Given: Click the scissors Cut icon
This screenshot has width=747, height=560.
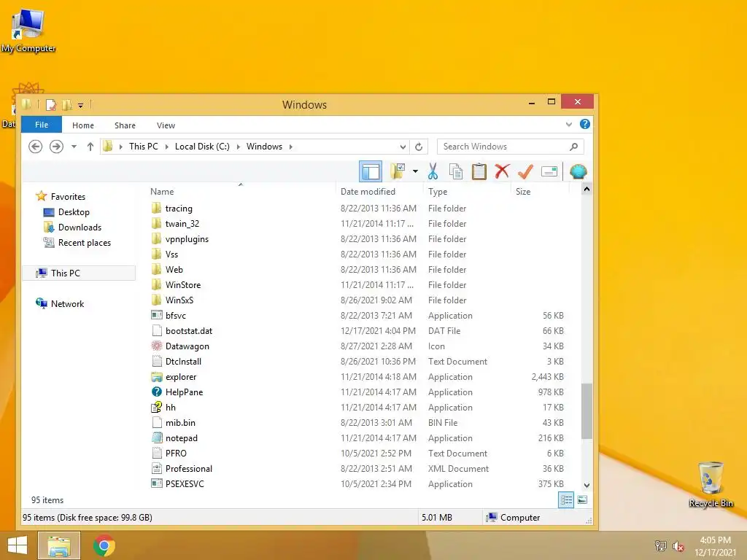Looking at the screenshot, I should [433, 171].
